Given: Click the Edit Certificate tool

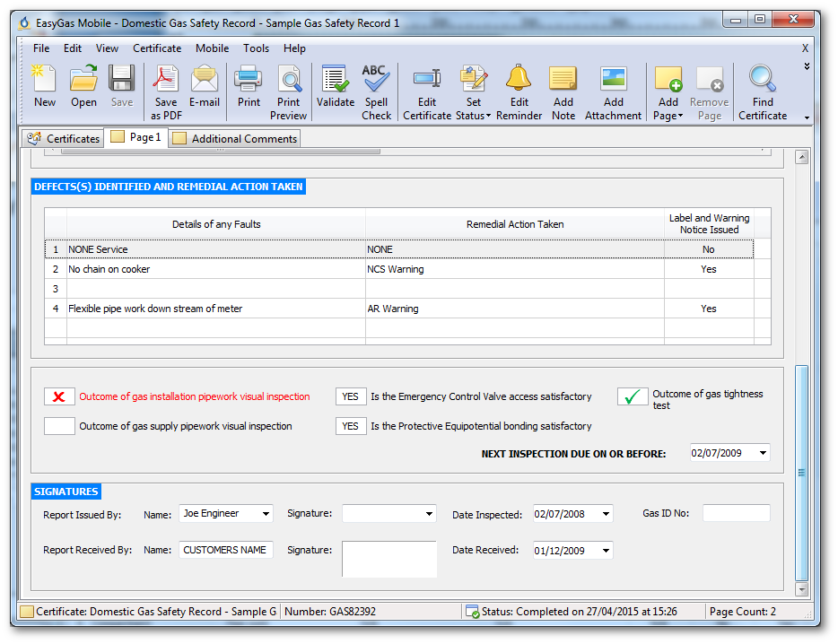Looking at the screenshot, I should pyautogui.click(x=427, y=91).
